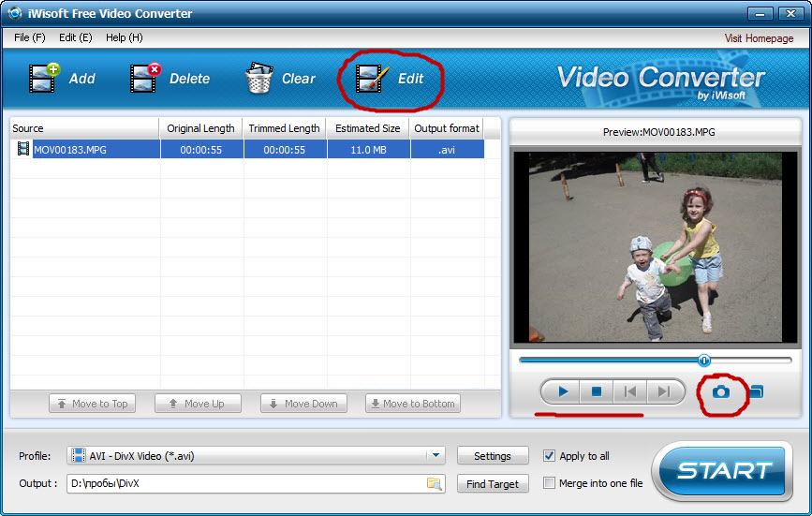The height and width of the screenshot is (516, 812).
Task: Click the browse folder icon in Output field
Action: (x=434, y=483)
